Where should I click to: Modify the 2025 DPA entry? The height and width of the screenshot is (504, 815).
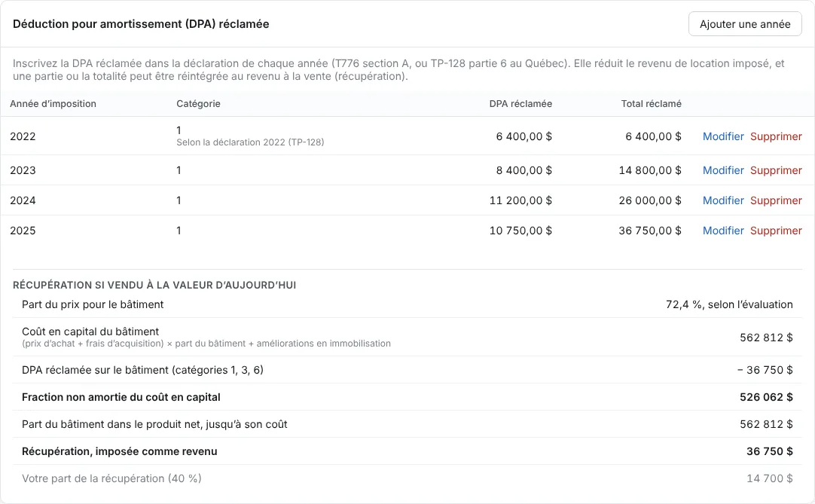(x=723, y=231)
